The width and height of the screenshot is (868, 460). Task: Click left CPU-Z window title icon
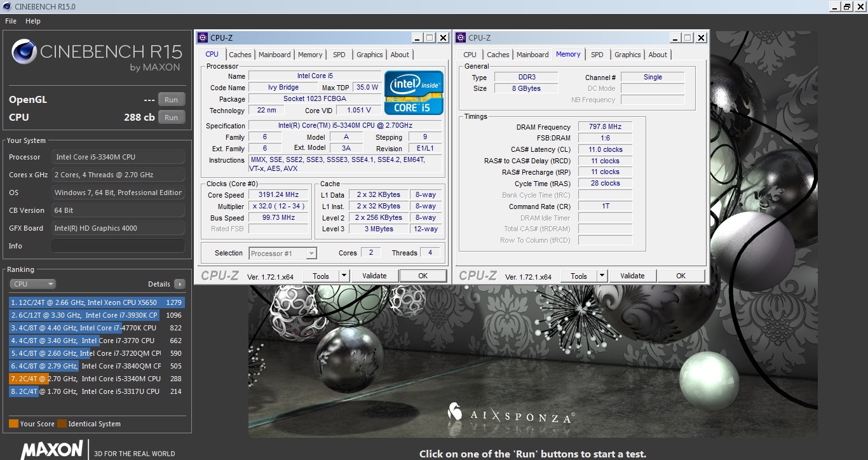point(203,37)
